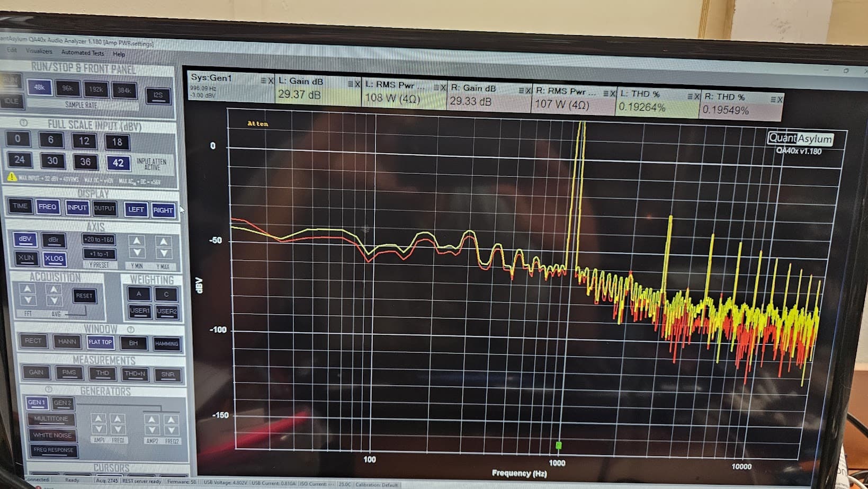The image size is (868, 489).
Task: Click the acquisition RESET button
Action: (x=84, y=296)
